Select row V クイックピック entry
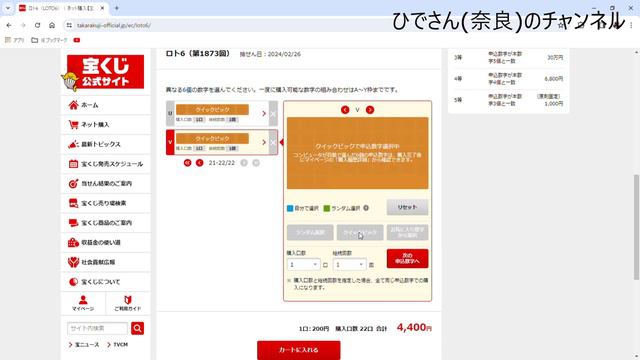 [212, 139]
